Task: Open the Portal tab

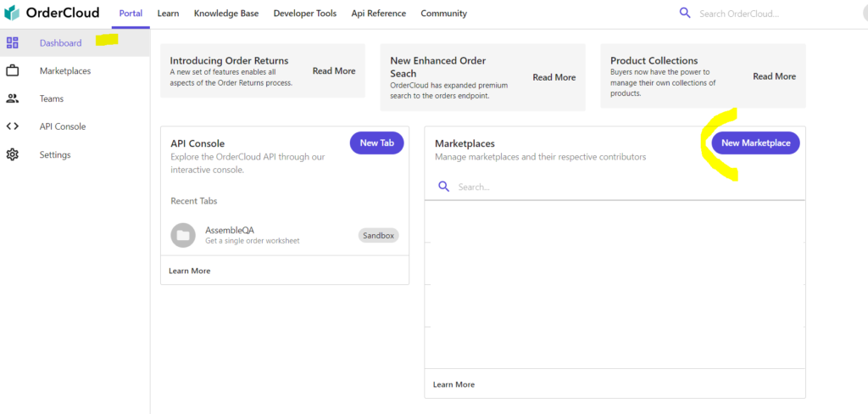Action: [131, 14]
